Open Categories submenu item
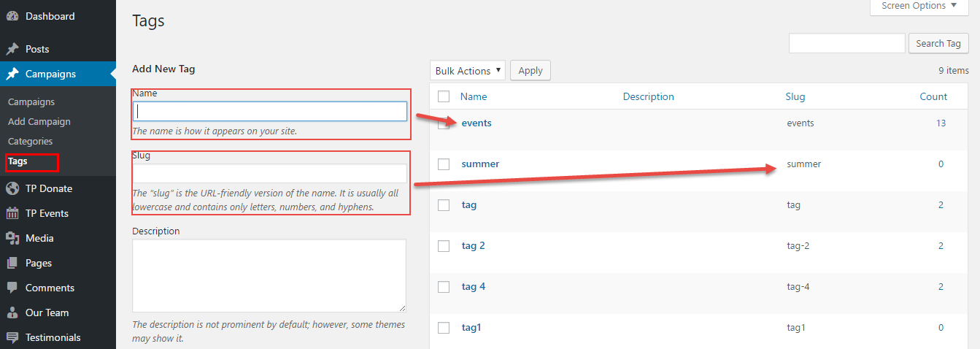 click(31, 141)
